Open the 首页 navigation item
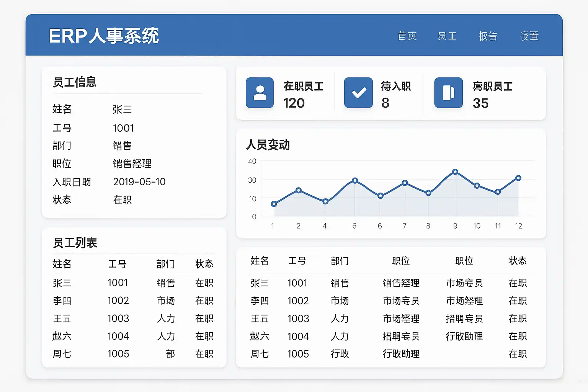This screenshot has height=392, width=588. pos(407,36)
